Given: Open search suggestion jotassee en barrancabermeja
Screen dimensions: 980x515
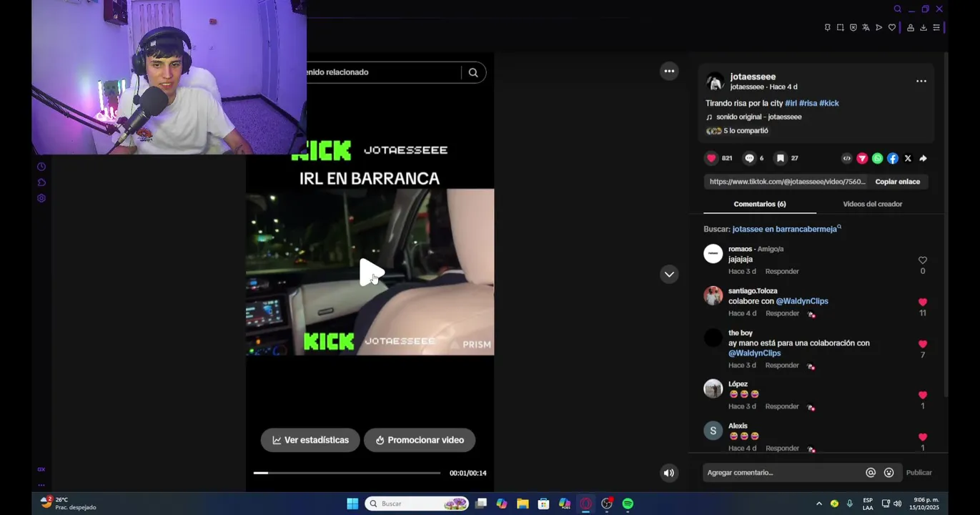Looking at the screenshot, I should coord(786,229).
